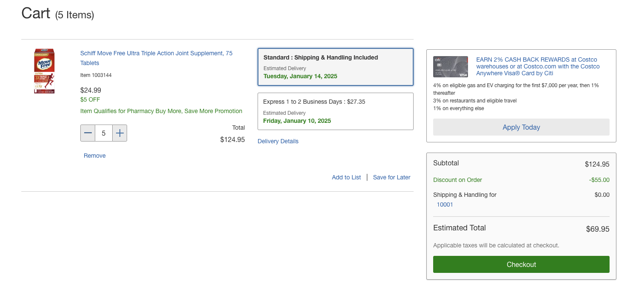Open Schiff Move Free Ultra product link

pos(156,58)
